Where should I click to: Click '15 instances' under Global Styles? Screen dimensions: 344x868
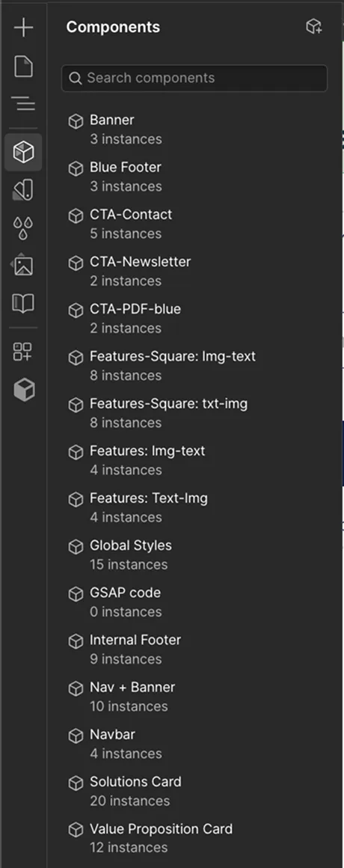click(x=129, y=565)
